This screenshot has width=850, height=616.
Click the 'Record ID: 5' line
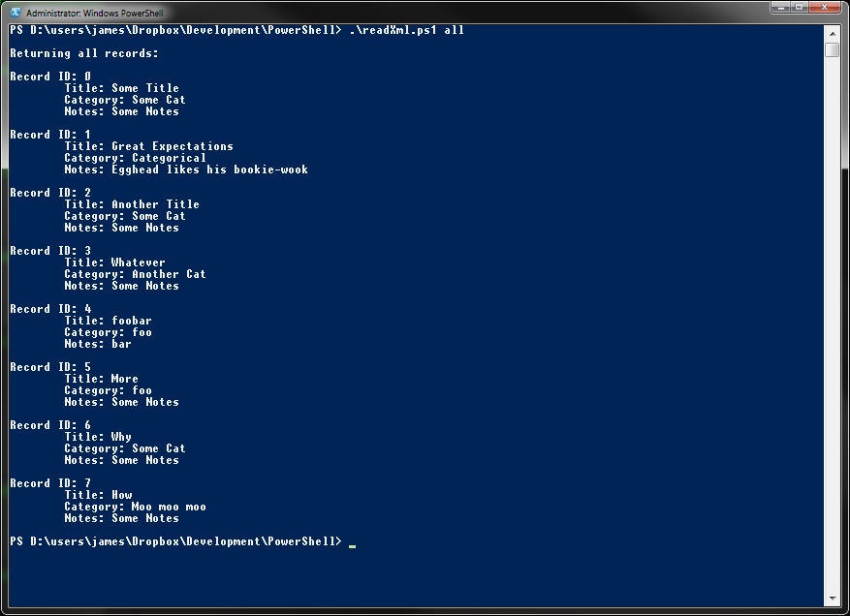tap(50, 367)
